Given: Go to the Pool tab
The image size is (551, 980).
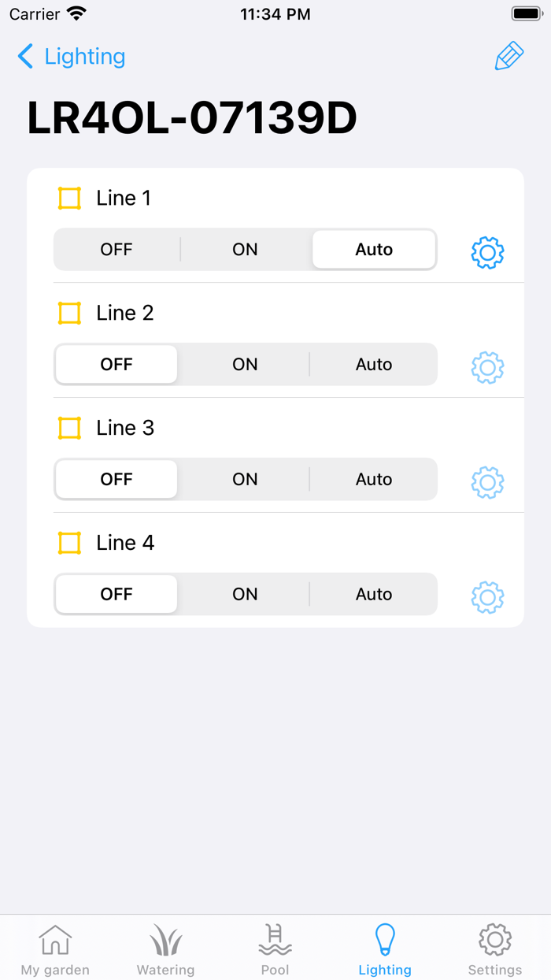Looking at the screenshot, I should (x=275, y=948).
